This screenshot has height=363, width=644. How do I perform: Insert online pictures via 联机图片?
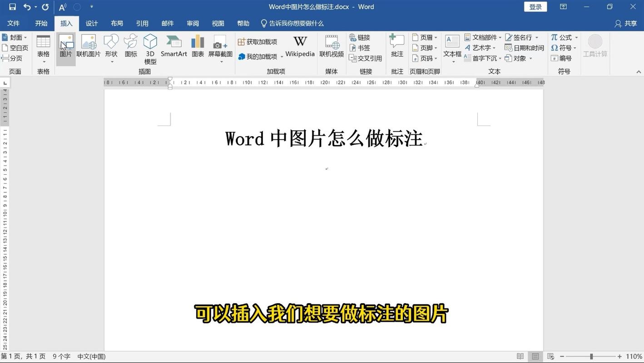[x=88, y=46]
